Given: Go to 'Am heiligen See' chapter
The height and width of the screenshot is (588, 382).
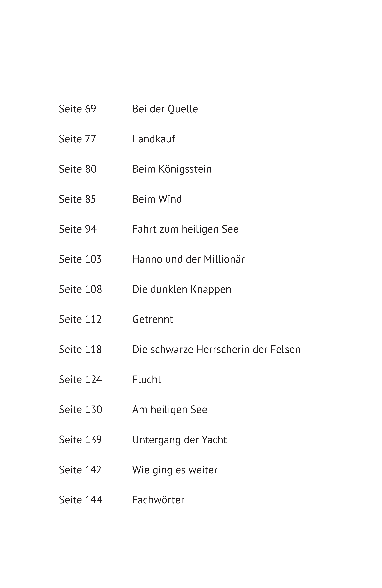Looking at the screenshot, I should click(x=170, y=410).
